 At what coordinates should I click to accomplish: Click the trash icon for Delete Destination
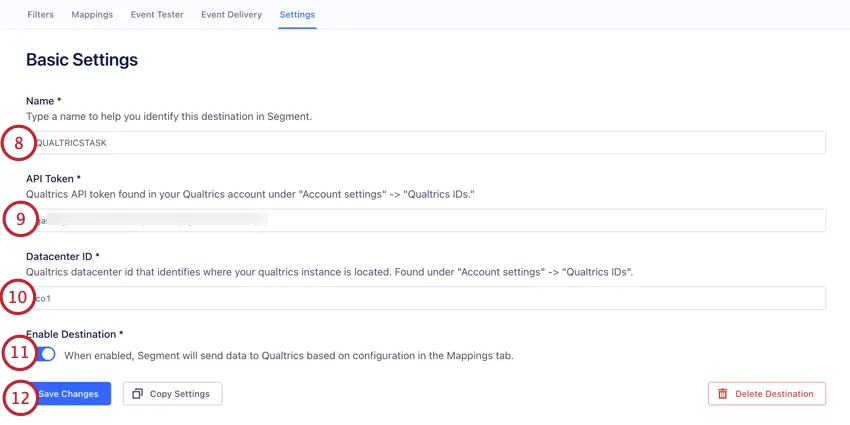pos(723,394)
